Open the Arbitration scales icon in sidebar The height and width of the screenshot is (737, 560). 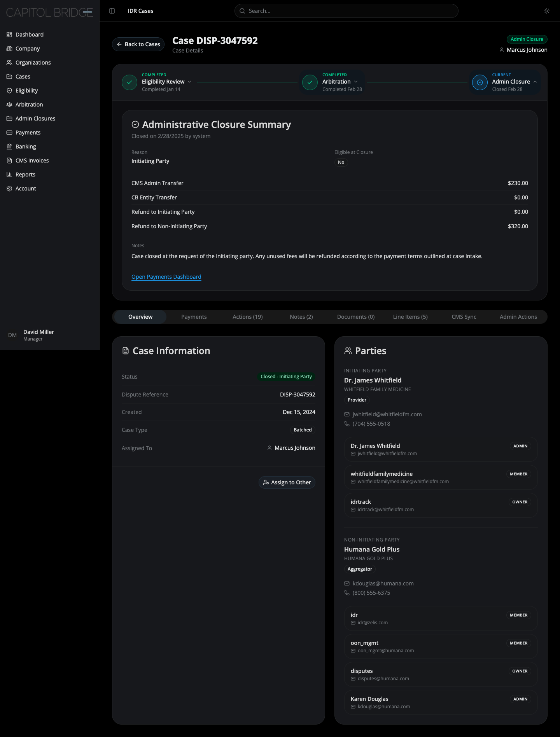coord(9,105)
